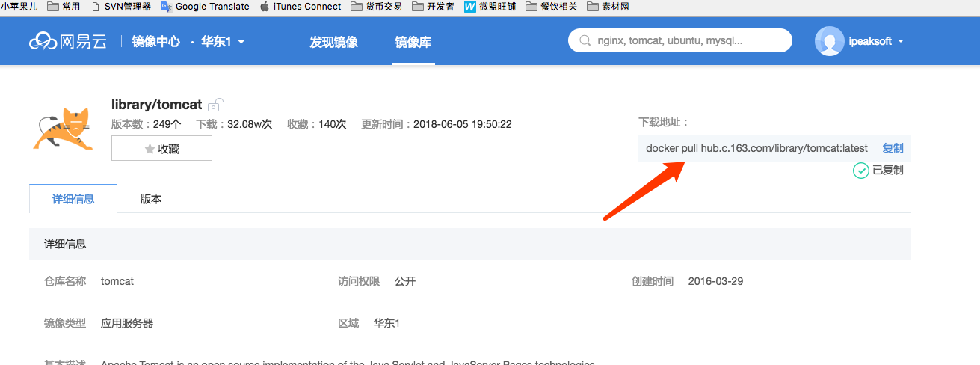Go to 镜像中心 section
The width and height of the screenshot is (980, 365).
[156, 42]
